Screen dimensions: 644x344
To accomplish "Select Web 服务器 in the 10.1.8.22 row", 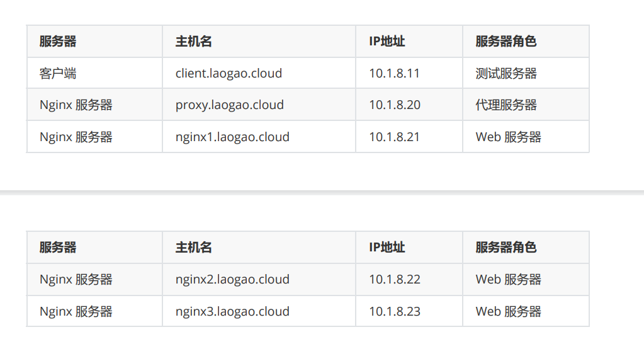I will pos(509,280).
